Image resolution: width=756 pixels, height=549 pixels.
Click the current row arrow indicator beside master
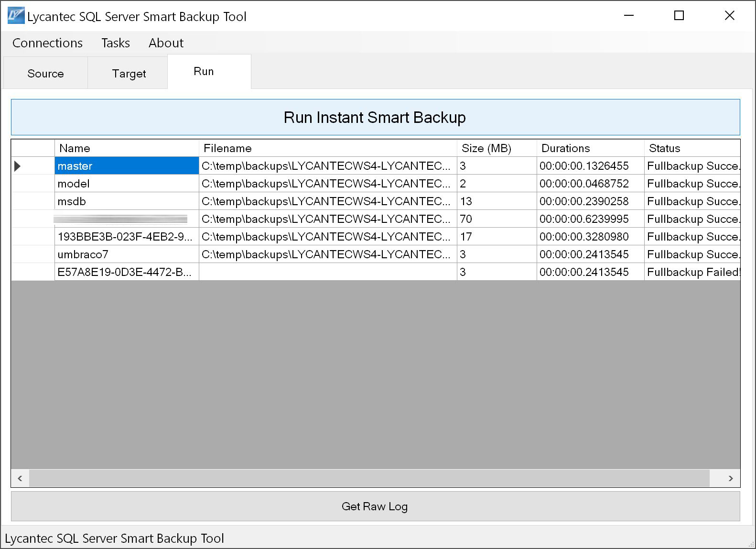(18, 166)
